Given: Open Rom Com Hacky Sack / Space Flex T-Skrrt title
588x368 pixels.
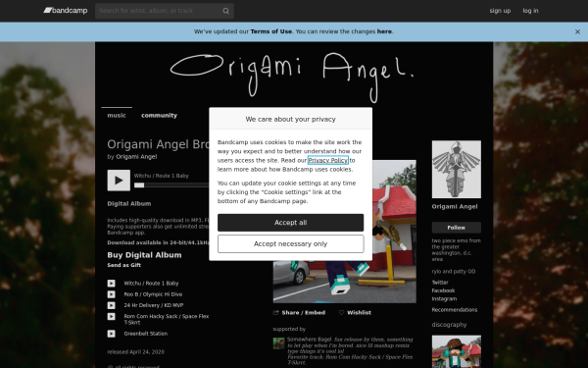Looking at the screenshot, I should tap(167, 319).
